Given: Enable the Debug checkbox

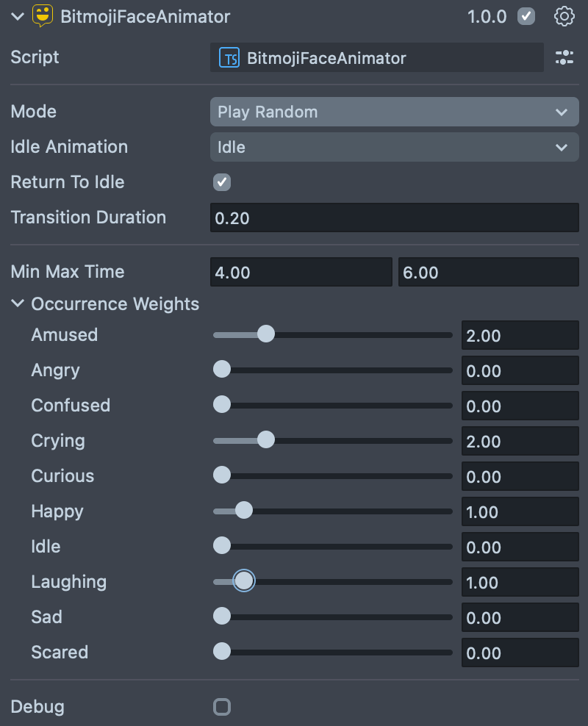Looking at the screenshot, I should (221, 707).
